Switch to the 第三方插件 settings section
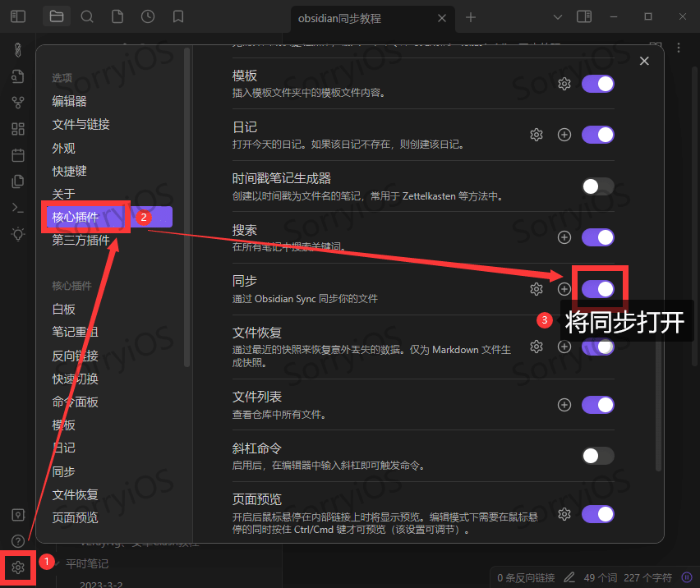The width and height of the screenshot is (700, 588). (81, 239)
